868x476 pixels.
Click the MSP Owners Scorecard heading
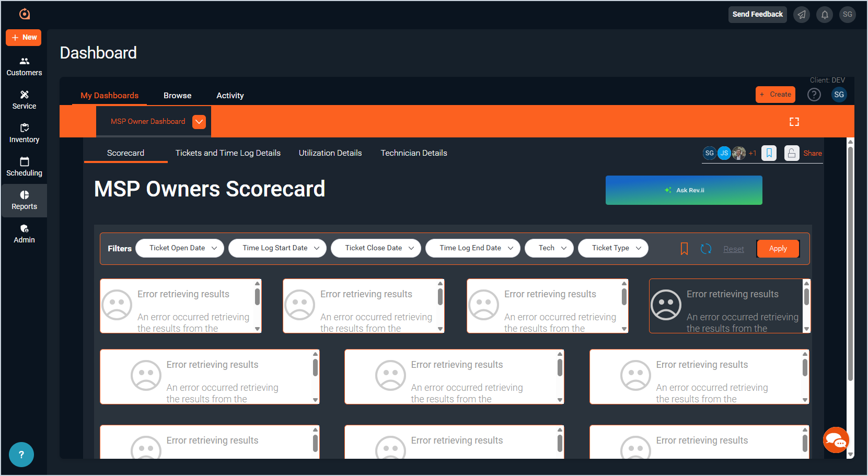tap(210, 189)
